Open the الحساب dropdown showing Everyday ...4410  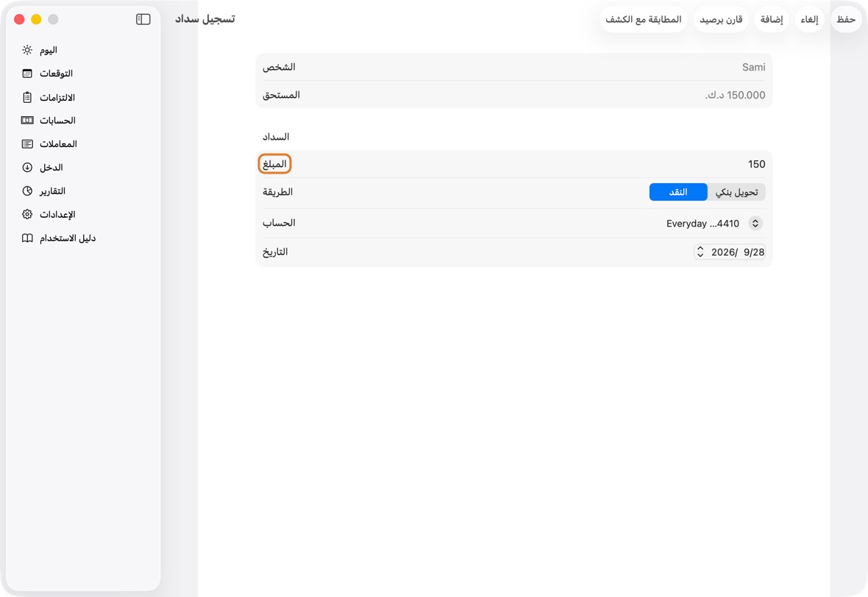tap(714, 224)
